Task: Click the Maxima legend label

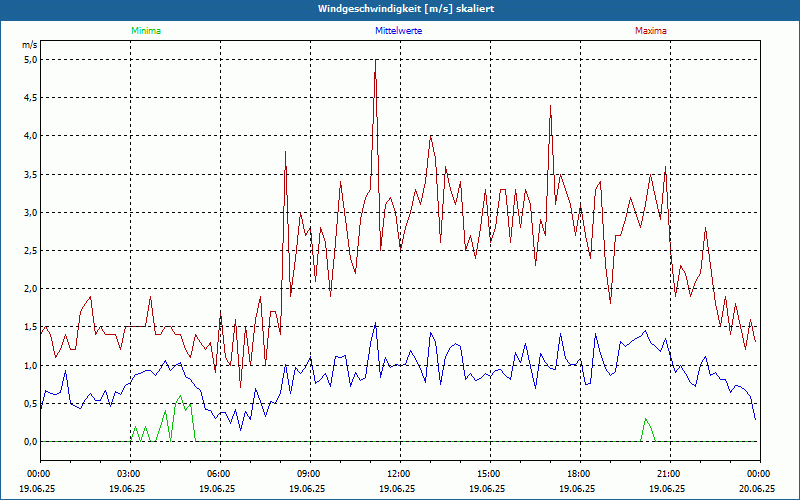Action: pyautogui.click(x=651, y=31)
